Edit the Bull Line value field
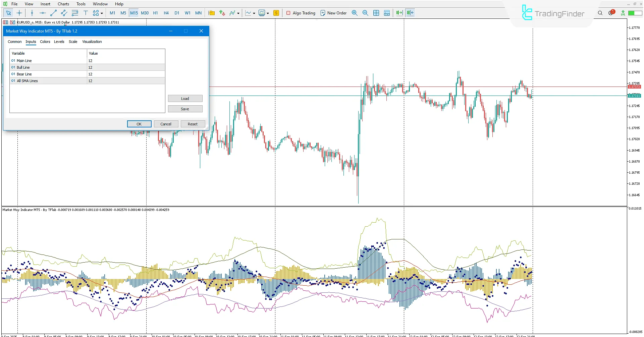This screenshot has width=644, height=337. point(126,67)
